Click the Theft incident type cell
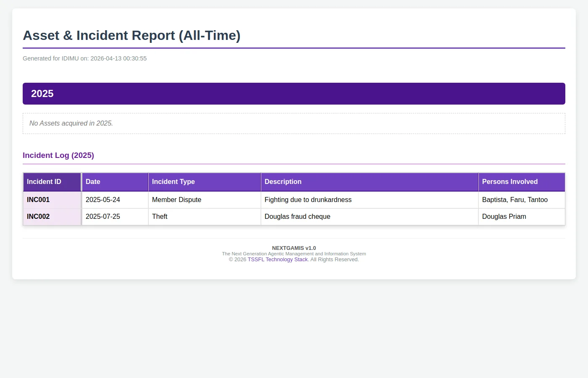This screenshot has height=378, width=588. coord(205,217)
